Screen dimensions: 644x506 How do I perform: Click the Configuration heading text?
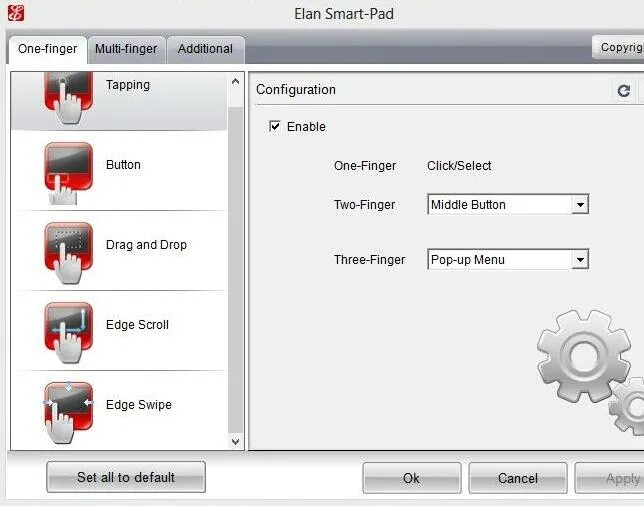pyautogui.click(x=296, y=90)
